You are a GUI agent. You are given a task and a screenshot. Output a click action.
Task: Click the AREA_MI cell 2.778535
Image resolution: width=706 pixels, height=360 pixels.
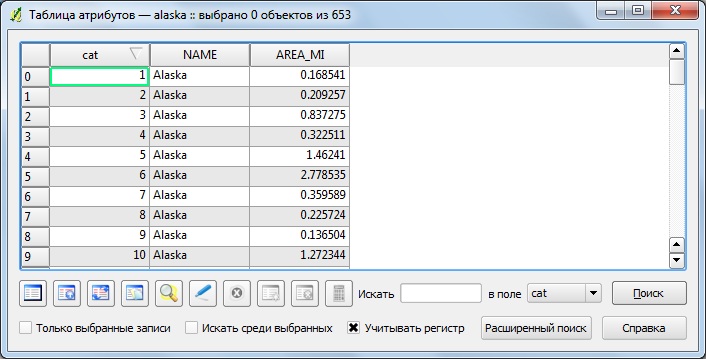(x=299, y=176)
